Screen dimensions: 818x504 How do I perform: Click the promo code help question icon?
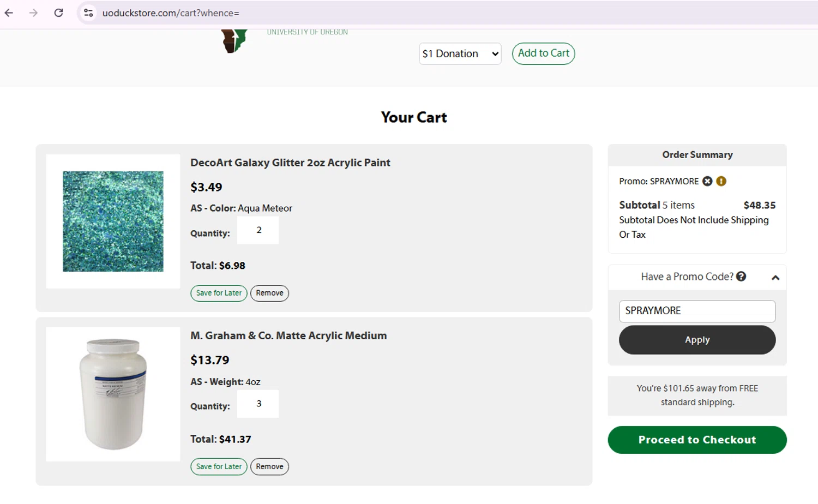(x=741, y=277)
